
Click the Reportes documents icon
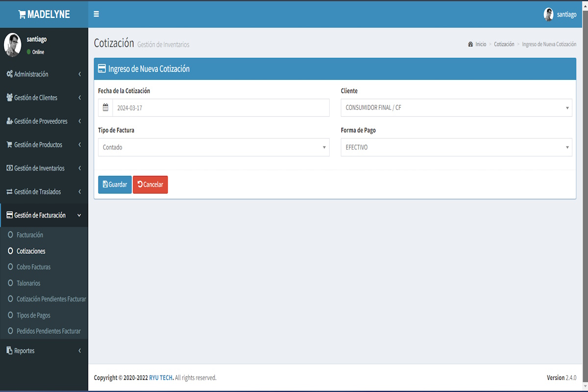9,350
